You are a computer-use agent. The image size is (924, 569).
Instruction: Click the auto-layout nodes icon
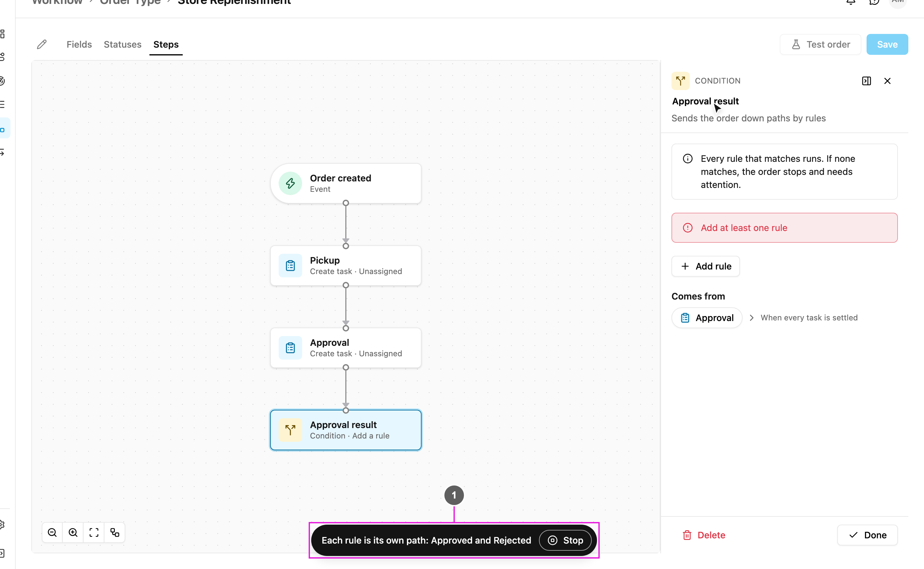115,532
